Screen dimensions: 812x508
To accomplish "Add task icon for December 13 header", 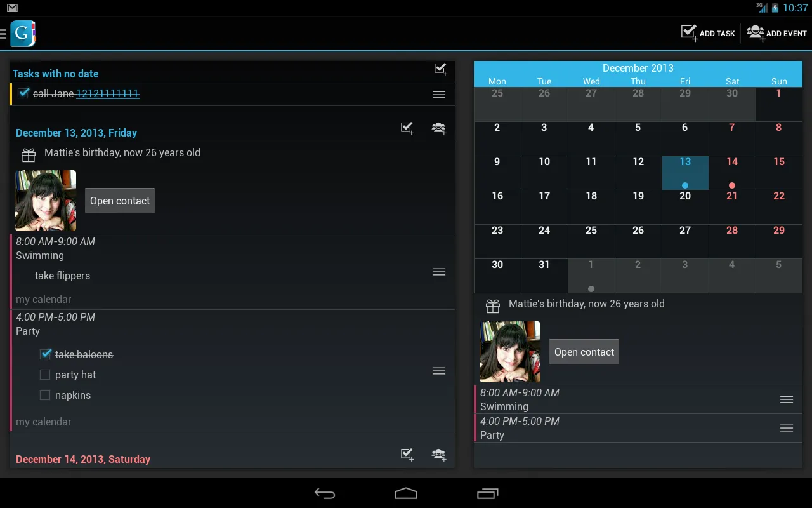I will (407, 128).
